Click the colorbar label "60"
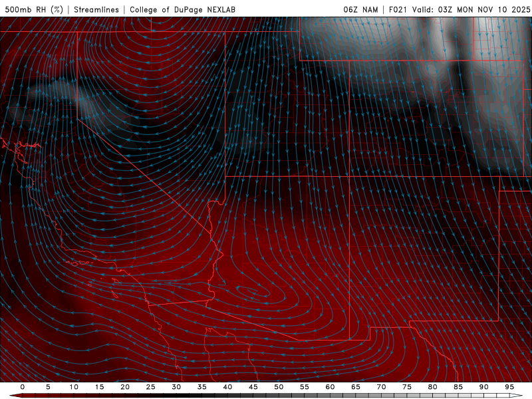 click(330, 387)
